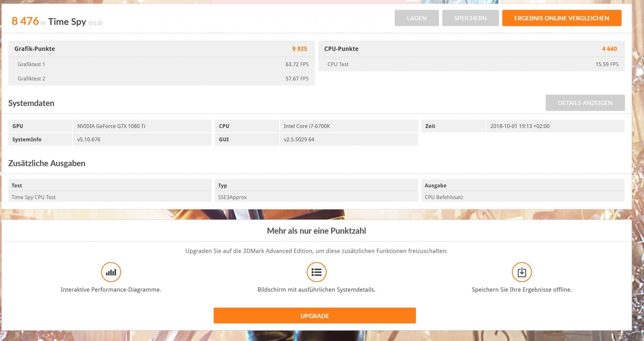Screen dimensions: 644x341
Task: Select the 57.67 FPS value
Action: pos(297,79)
